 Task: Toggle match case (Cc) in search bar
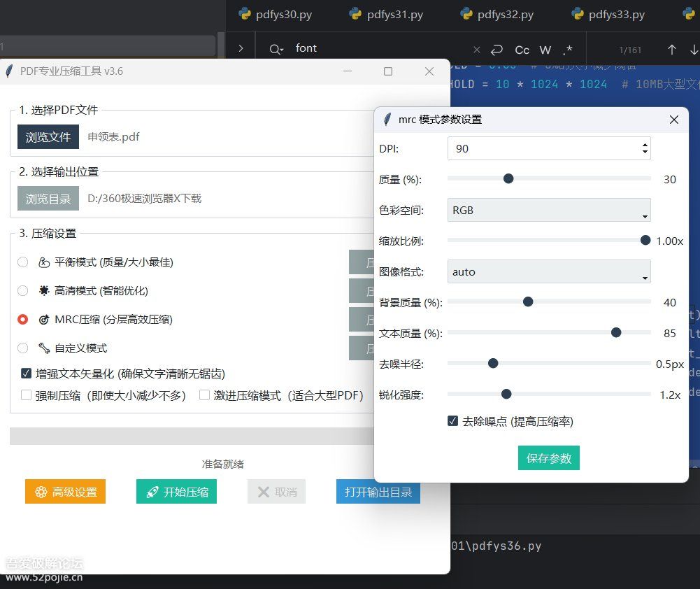[x=522, y=50]
